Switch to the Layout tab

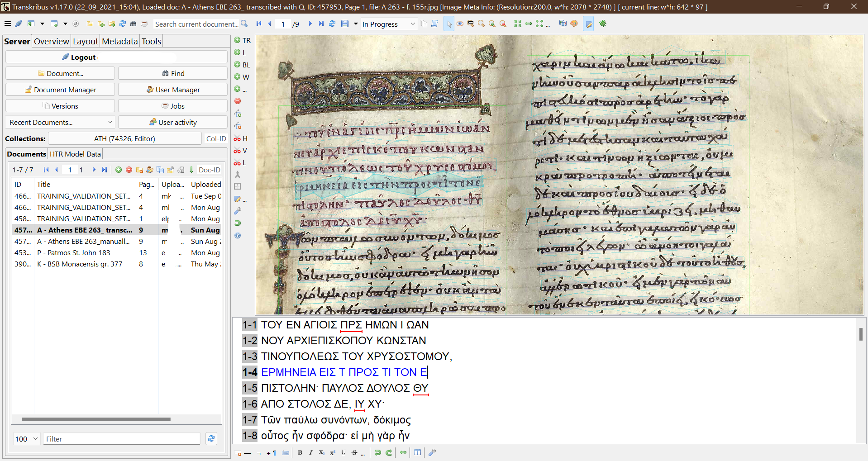coord(86,41)
